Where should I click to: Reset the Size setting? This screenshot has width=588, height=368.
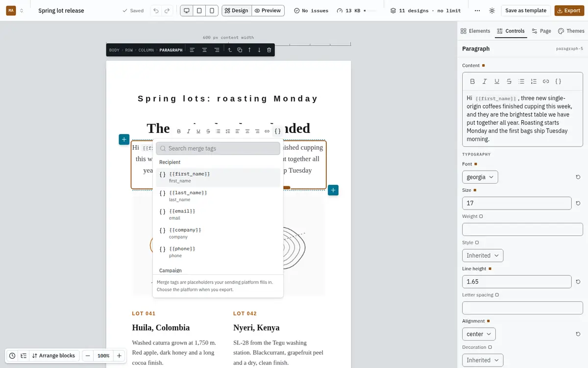tap(578, 203)
